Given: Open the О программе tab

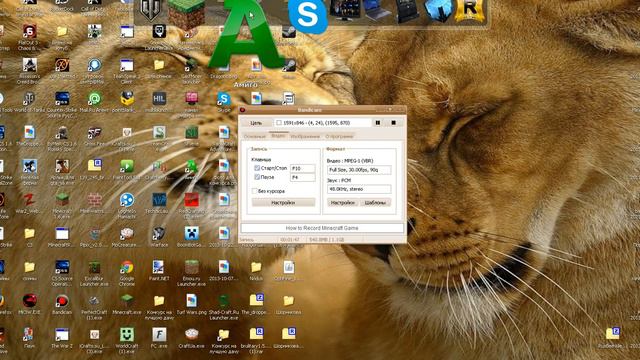Looking at the screenshot, I should [x=339, y=136].
